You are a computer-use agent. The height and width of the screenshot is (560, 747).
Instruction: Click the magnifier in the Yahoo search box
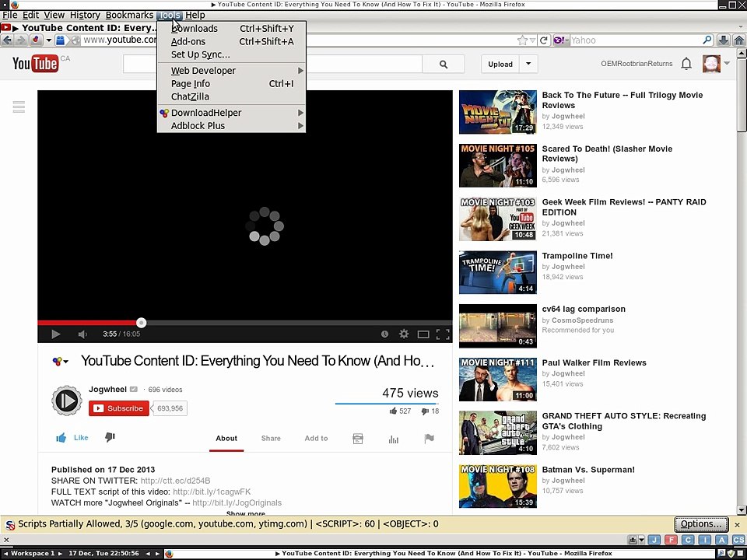point(707,40)
